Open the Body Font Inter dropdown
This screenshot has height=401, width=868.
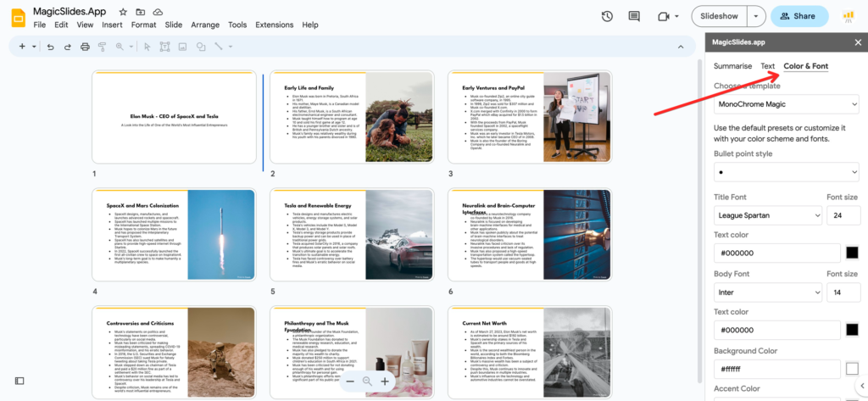[768, 292]
